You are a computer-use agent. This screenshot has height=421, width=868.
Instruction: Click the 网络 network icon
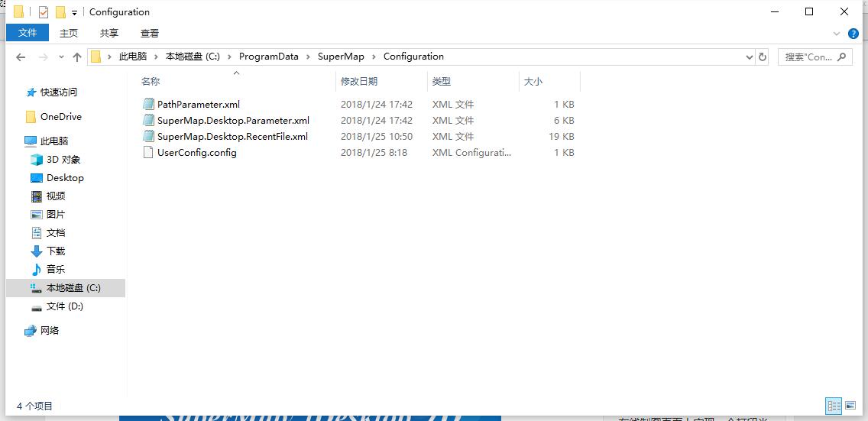(31, 331)
